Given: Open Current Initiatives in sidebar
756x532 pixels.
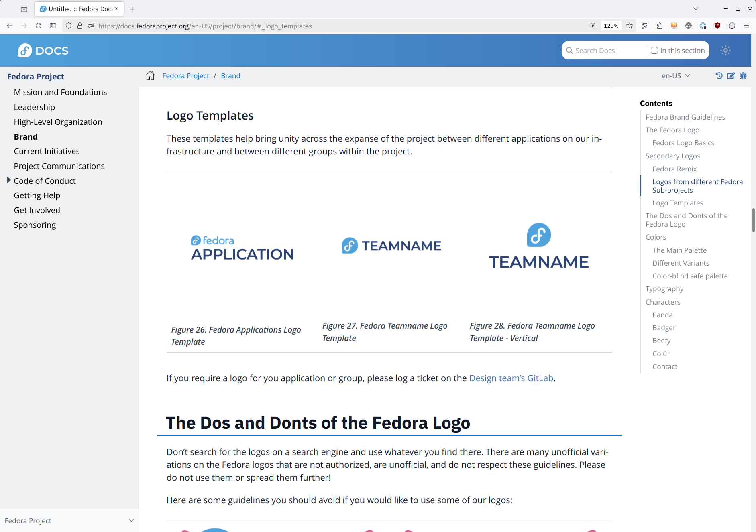Looking at the screenshot, I should pyautogui.click(x=47, y=151).
